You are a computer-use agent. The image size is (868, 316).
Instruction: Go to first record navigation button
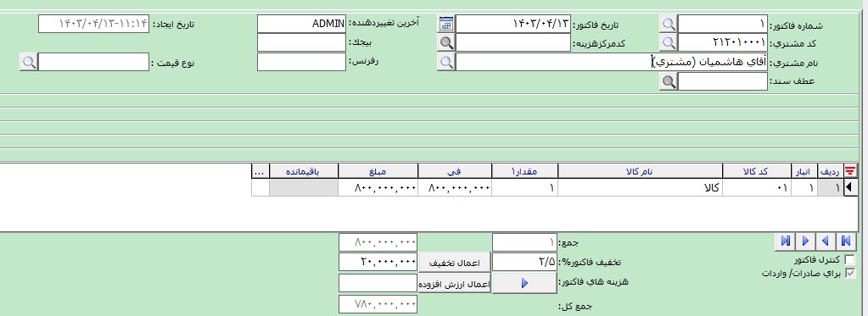(x=845, y=241)
